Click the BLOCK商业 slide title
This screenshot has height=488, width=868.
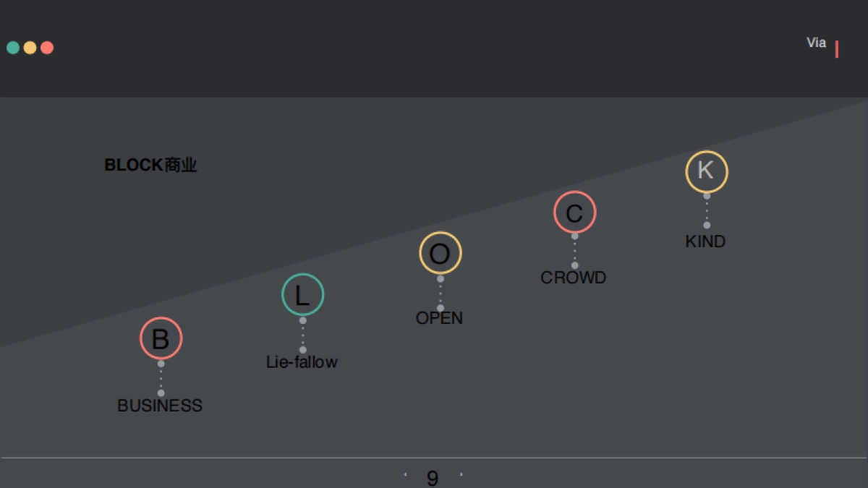point(150,166)
